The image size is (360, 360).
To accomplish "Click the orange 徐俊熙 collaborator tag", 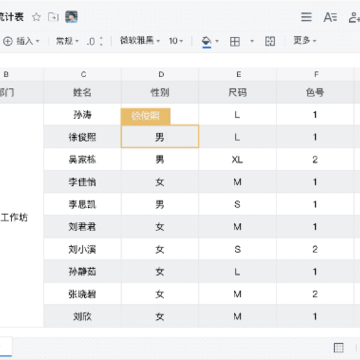I will coord(146,116).
